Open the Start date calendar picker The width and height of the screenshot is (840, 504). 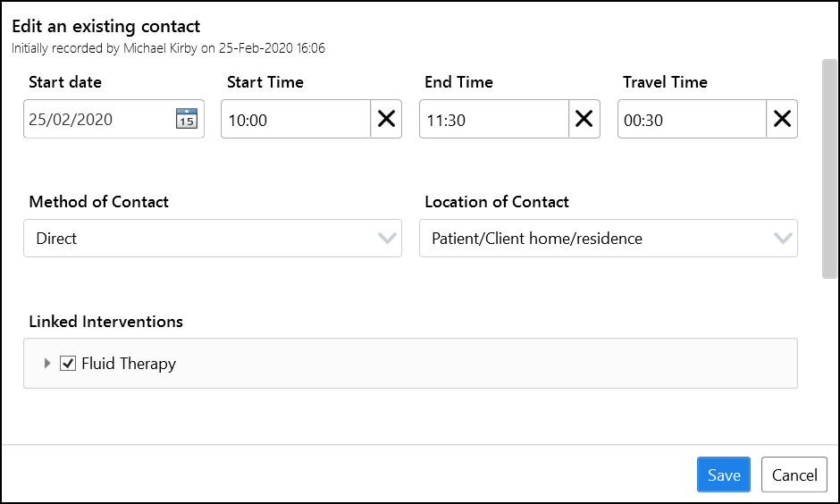[x=186, y=120]
